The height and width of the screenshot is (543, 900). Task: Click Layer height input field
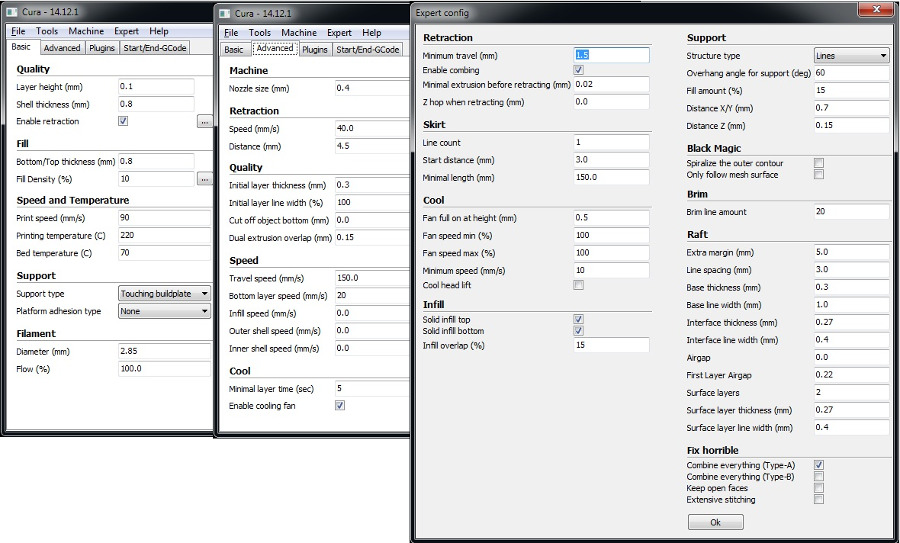tap(156, 87)
